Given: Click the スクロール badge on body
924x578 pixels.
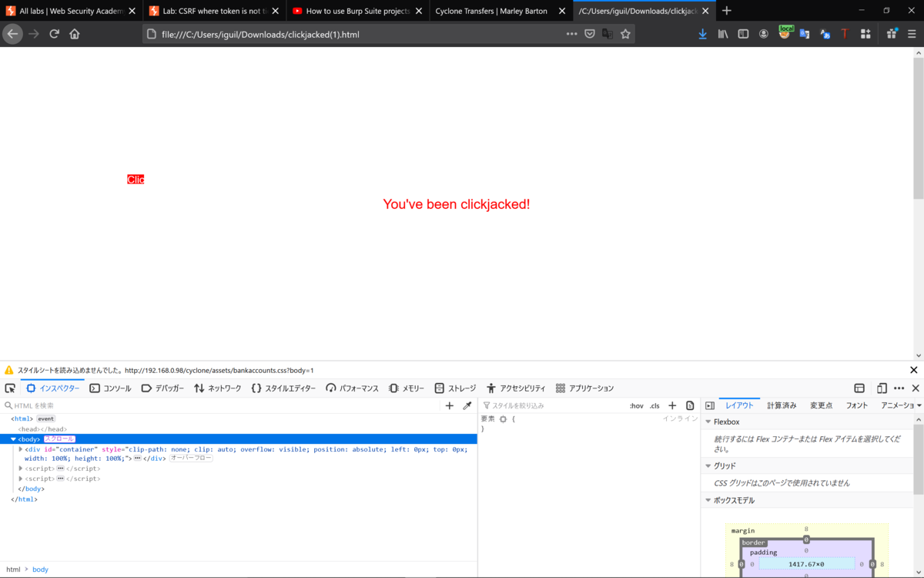Looking at the screenshot, I should pos(59,439).
